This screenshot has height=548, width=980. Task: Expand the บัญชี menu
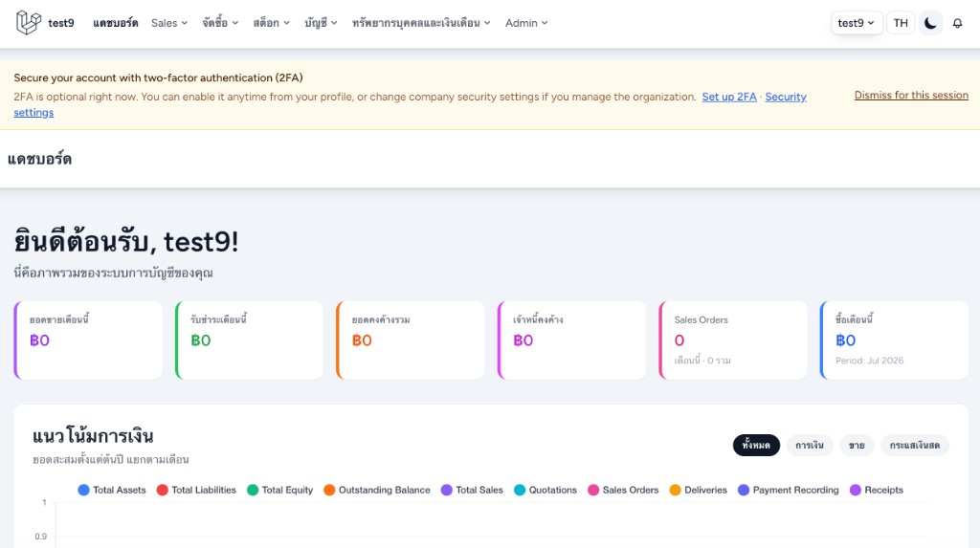point(321,23)
